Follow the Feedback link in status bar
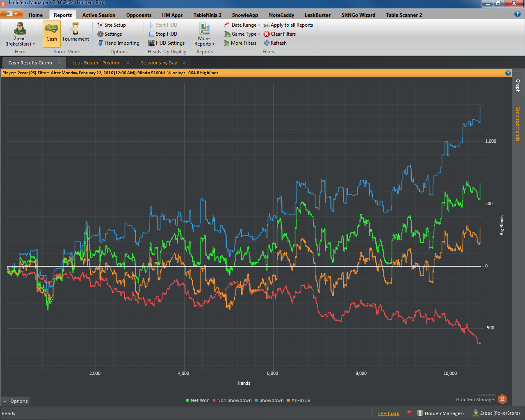This screenshot has height=420, width=525. pos(388,413)
